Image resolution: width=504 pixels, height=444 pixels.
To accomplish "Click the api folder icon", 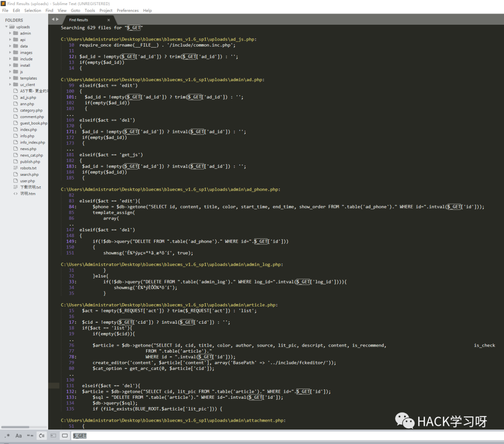I will (x=15, y=40).
